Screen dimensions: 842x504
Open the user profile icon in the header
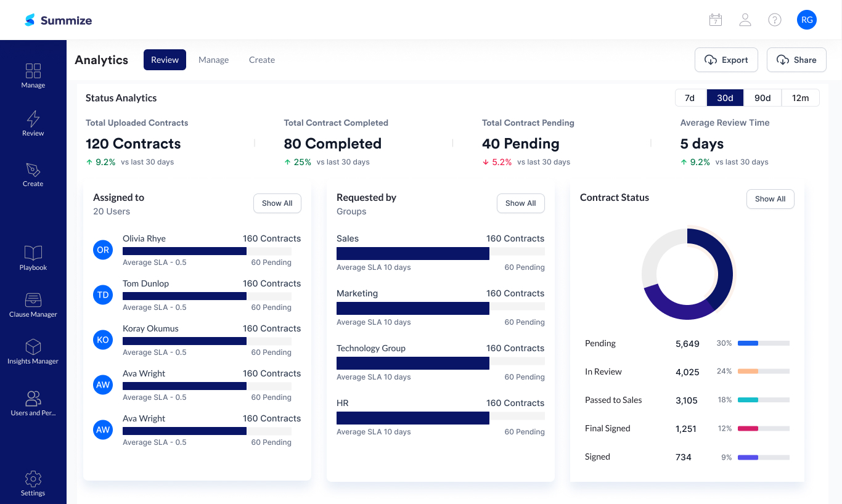[x=745, y=20]
